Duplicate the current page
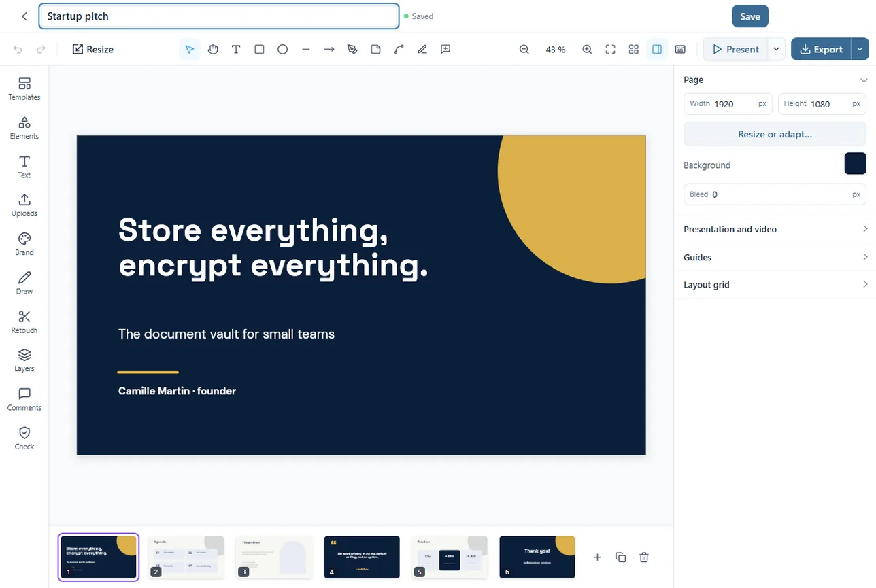 tap(620, 557)
